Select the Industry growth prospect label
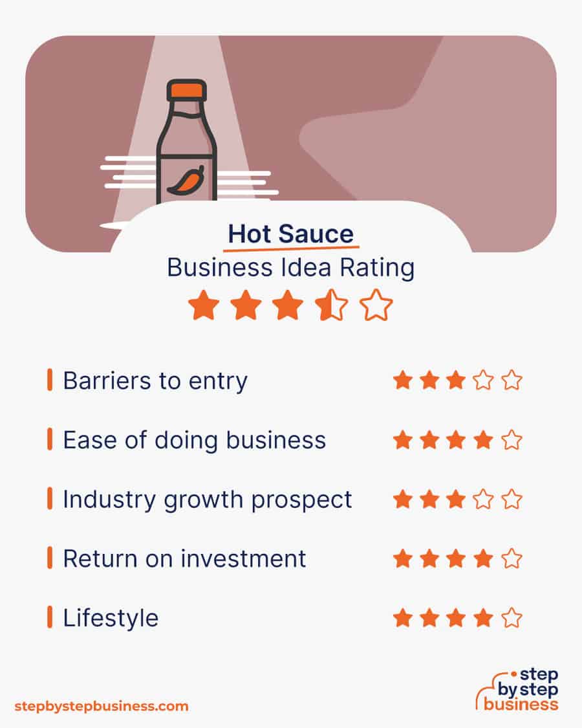Image resolution: width=582 pixels, height=728 pixels. pos(208,500)
